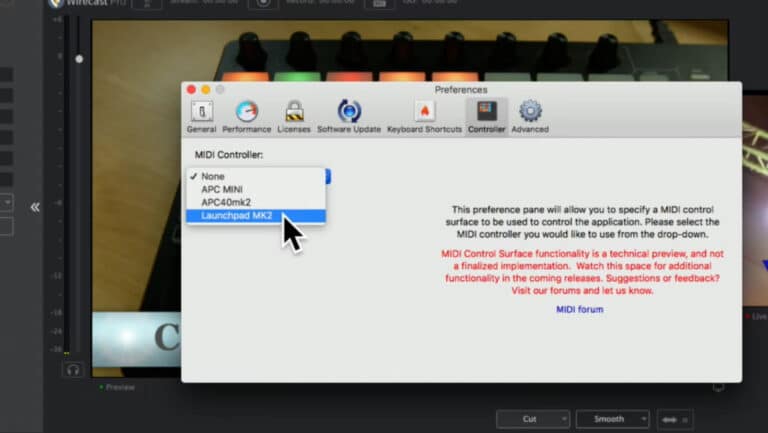The height and width of the screenshot is (433, 768).
Task: Collapse the panel with double chevron
Action: coord(35,208)
